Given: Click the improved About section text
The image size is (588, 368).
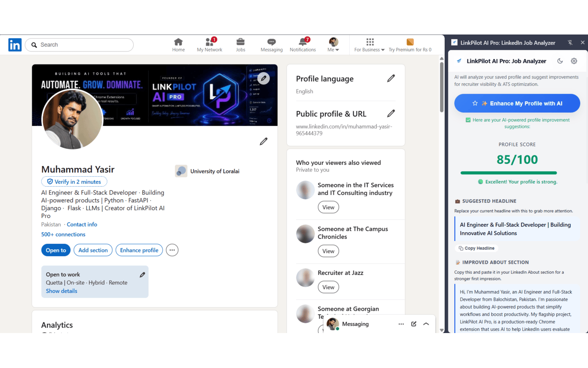Looking at the screenshot, I should [517, 309].
